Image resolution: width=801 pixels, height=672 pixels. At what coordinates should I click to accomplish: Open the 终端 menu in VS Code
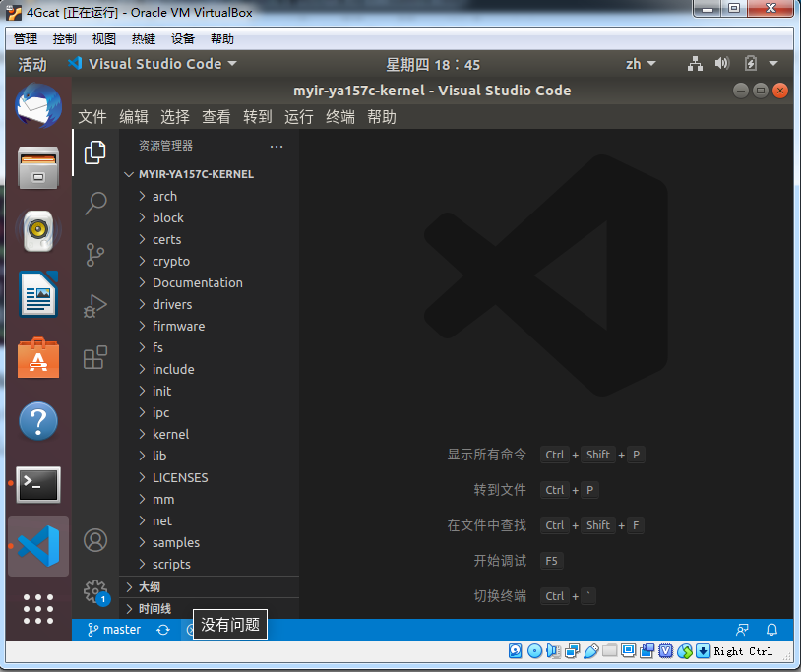340,117
